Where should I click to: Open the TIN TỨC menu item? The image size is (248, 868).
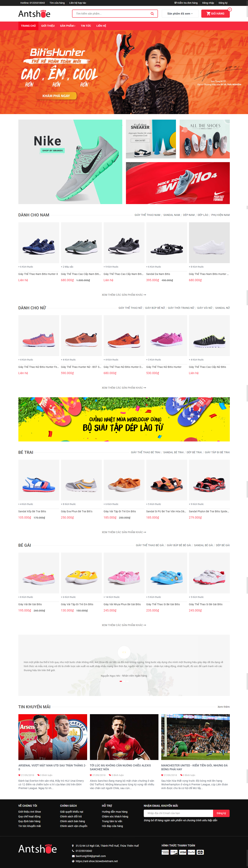[86, 26]
